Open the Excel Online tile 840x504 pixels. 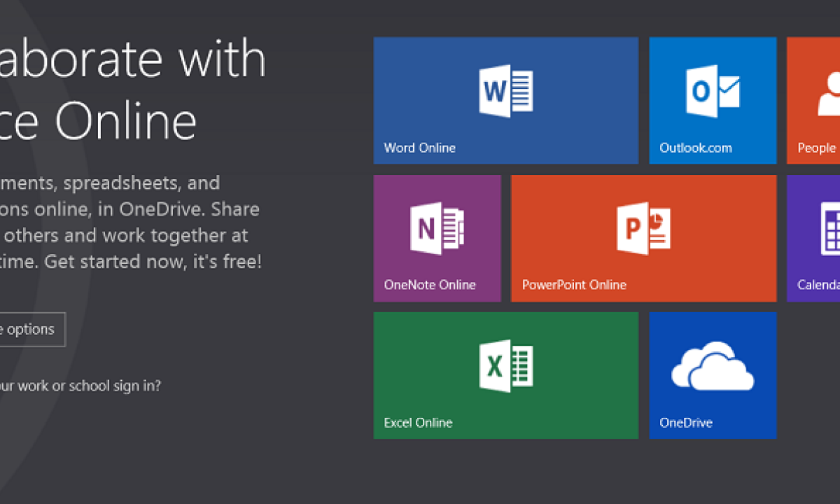(x=505, y=375)
